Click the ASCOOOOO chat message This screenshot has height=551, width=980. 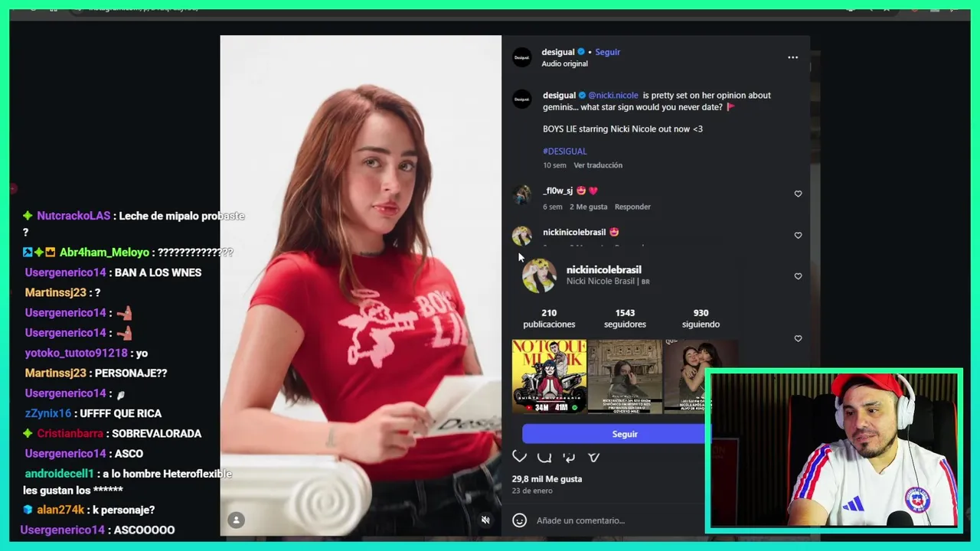click(x=144, y=530)
